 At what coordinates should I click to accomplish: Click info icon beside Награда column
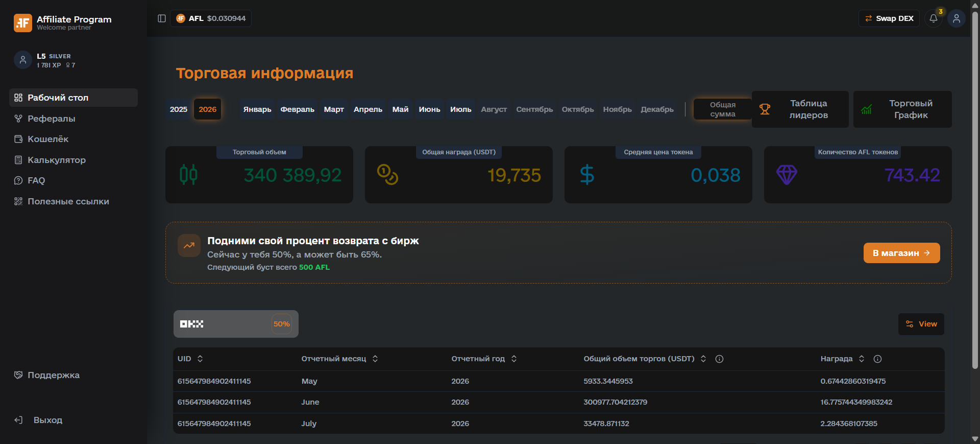(x=877, y=359)
